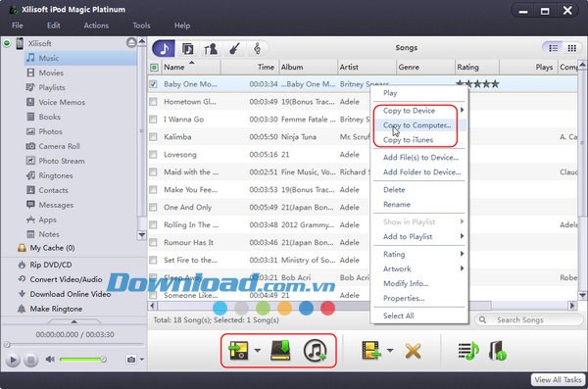The height and width of the screenshot is (389, 588).
Task: Choose Add Folder to Device... in context menu
Action: click(x=420, y=171)
